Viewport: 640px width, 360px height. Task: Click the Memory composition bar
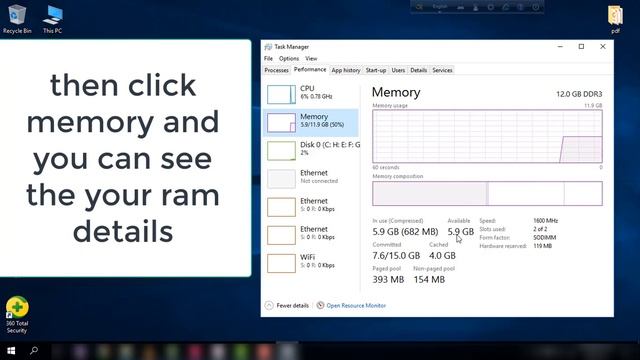(487, 193)
